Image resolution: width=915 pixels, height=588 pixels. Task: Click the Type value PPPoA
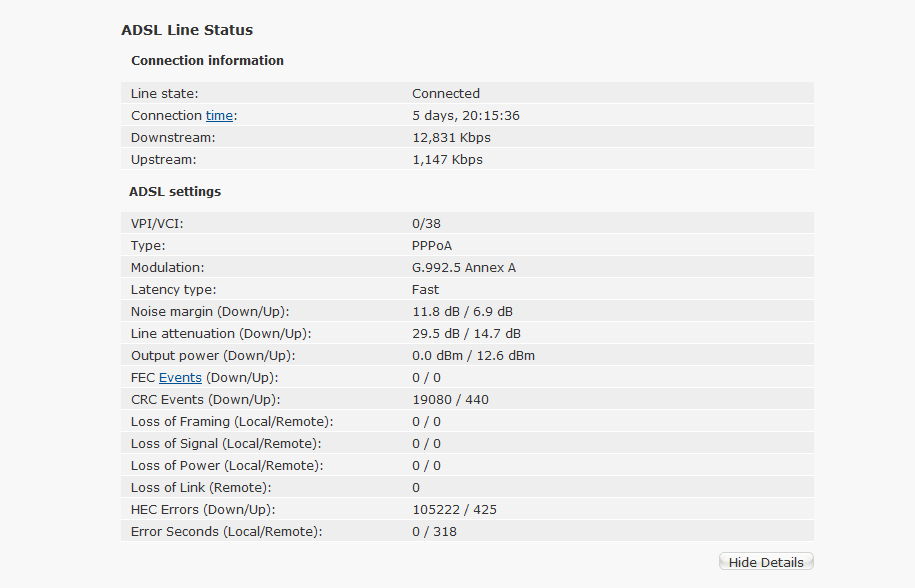pyautogui.click(x=432, y=246)
